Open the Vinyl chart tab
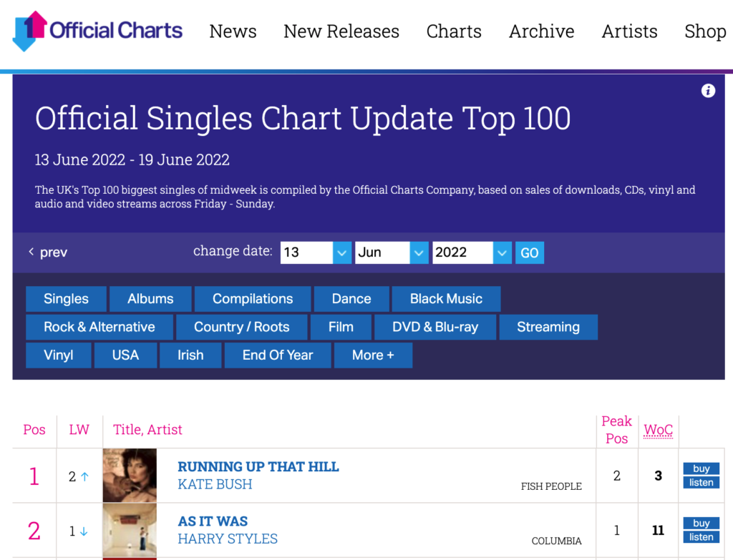Image resolution: width=733 pixels, height=560 pixels. 59,355
